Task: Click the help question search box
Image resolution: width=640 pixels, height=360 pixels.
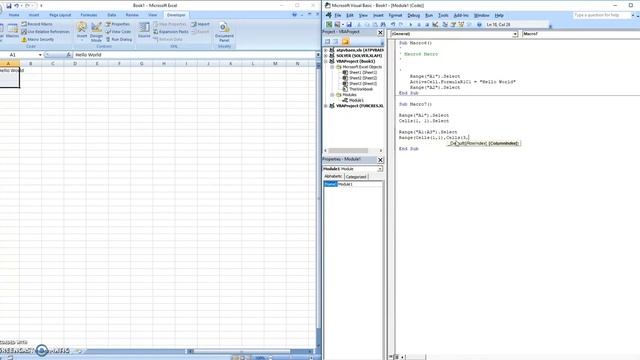Action: 601,15
